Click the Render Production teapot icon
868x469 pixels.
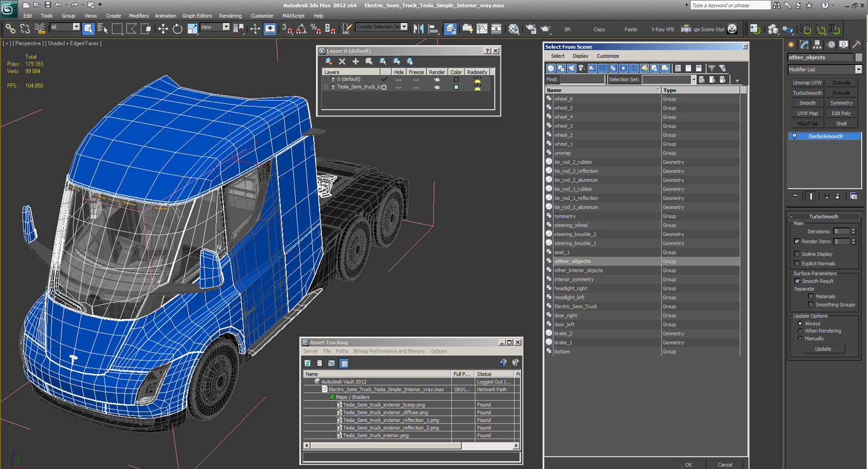click(x=545, y=28)
